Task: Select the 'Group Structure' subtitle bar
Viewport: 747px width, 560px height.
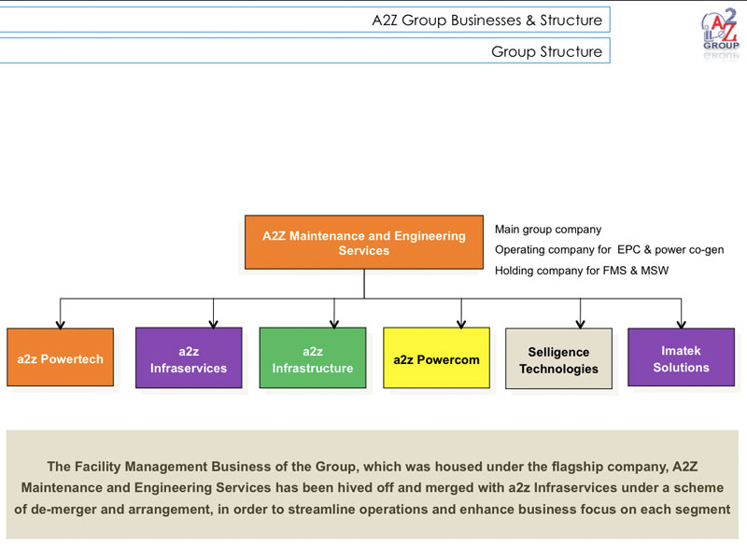Action: (305, 51)
